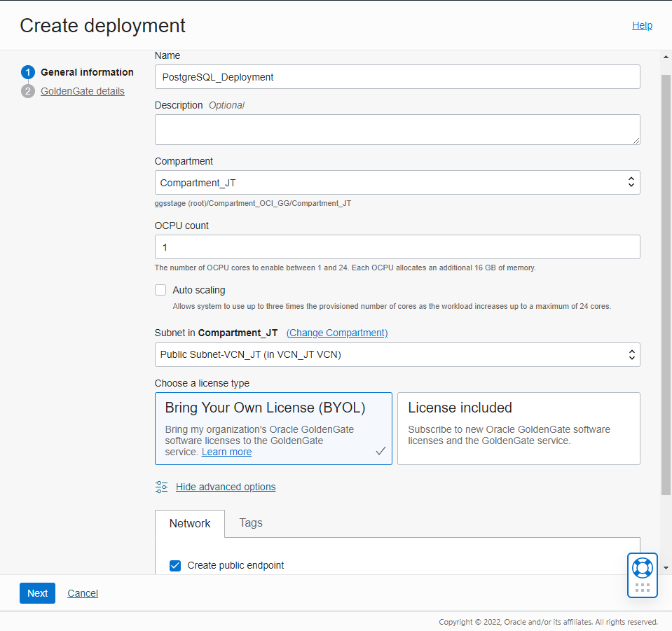
Task: Click step 1 General information circle
Action: tap(27, 72)
